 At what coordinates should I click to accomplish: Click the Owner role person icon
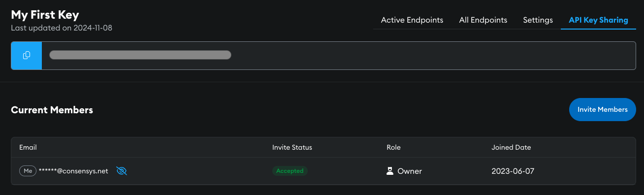(390, 171)
